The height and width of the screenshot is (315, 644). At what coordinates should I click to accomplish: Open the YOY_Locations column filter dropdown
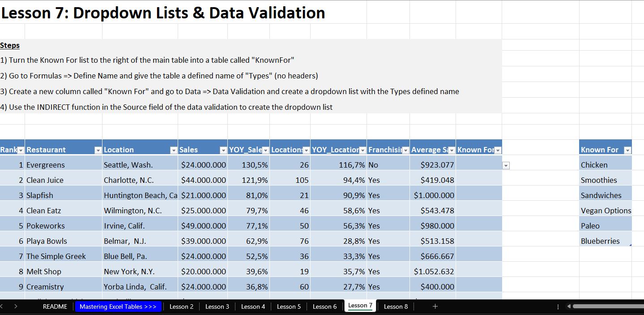coord(363,150)
